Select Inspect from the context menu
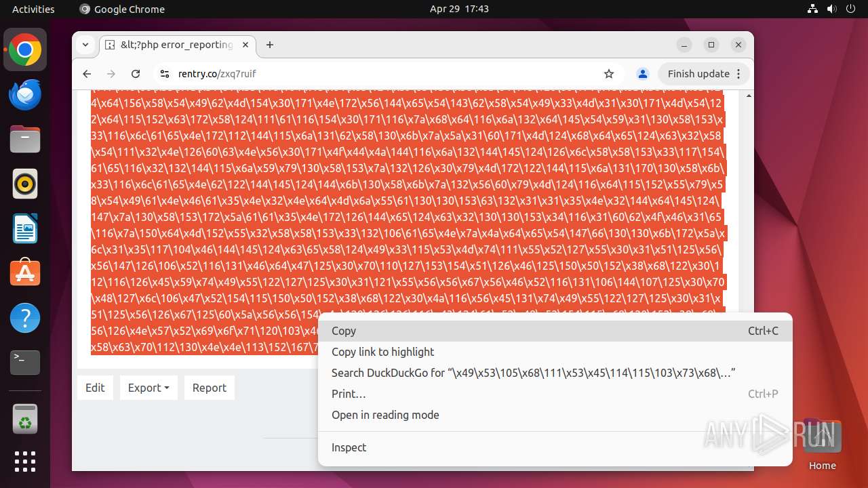Viewport: 868px width, 488px height. click(555, 447)
